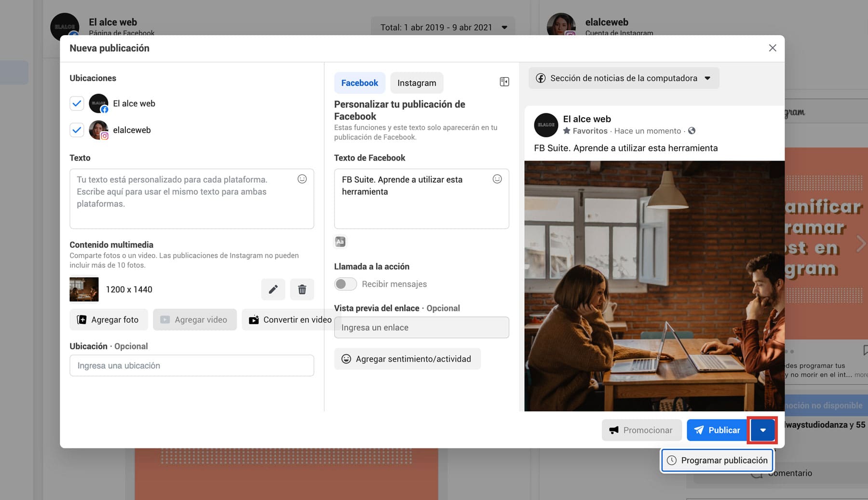Click El alce web page logo behind dialog

65,24
